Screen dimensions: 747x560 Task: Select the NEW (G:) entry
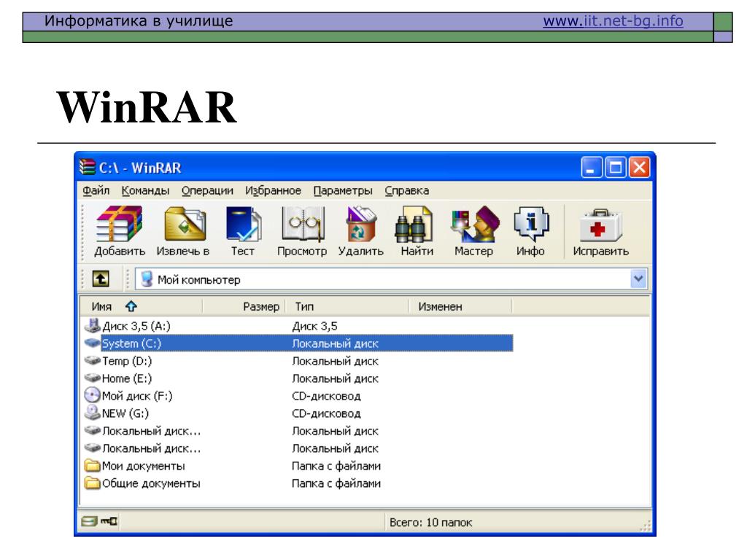pyautogui.click(x=125, y=413)
